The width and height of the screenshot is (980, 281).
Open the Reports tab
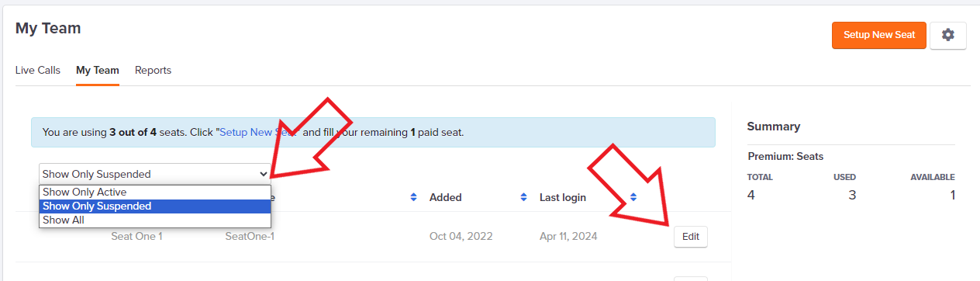pos(153,70)
